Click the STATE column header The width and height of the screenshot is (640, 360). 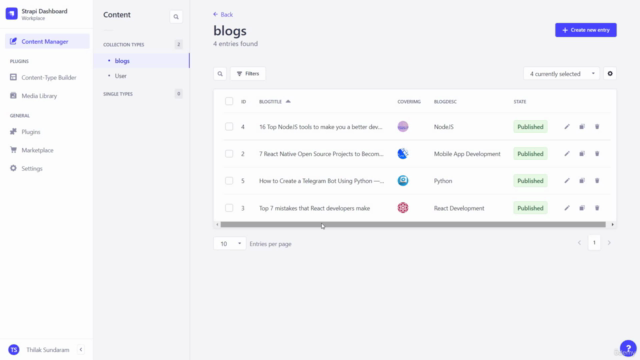click(x=520, y=102)
